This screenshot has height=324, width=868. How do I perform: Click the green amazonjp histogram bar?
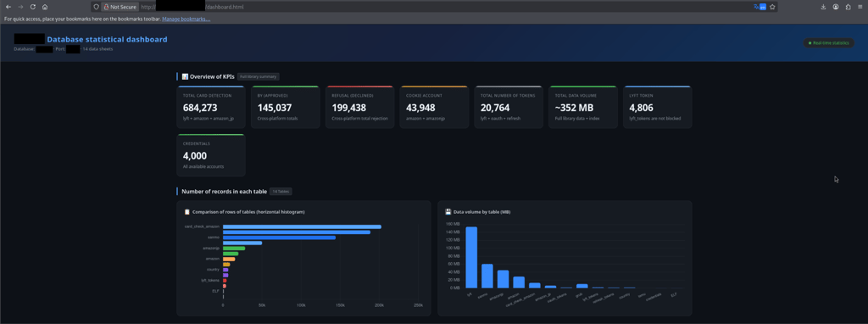(x=234, y=249)
